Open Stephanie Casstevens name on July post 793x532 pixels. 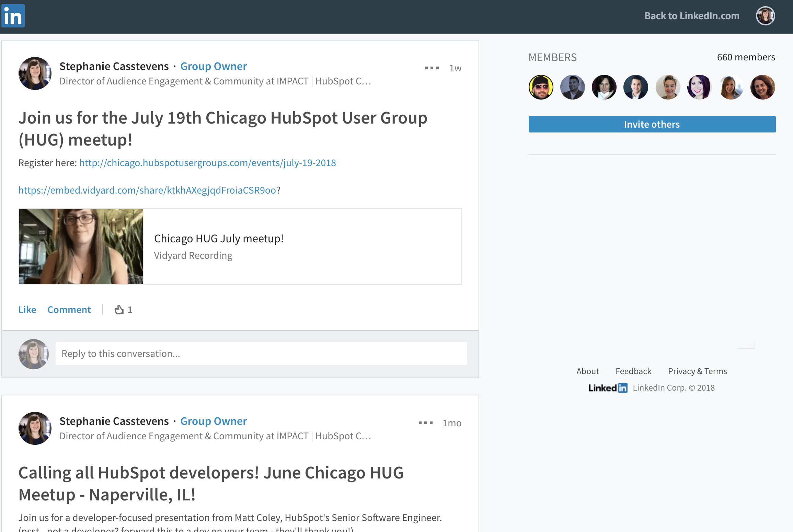tap(114, 66)
